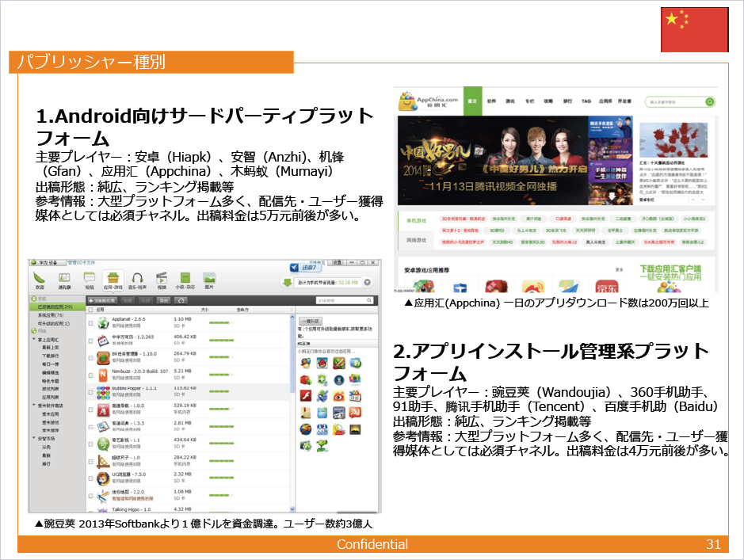Collapse the 安智市场 tree node

click(x=34, y=438)
